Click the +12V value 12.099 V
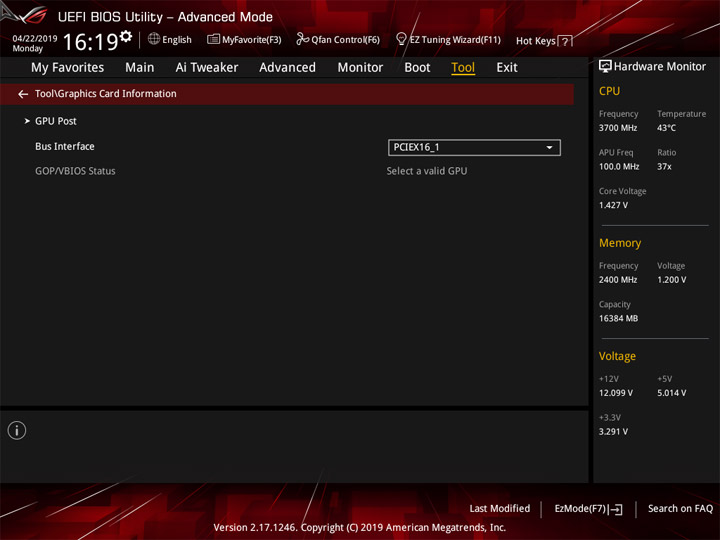Viewport: 720px width, 540px height. pyautogui.click(x=615, y=393)
